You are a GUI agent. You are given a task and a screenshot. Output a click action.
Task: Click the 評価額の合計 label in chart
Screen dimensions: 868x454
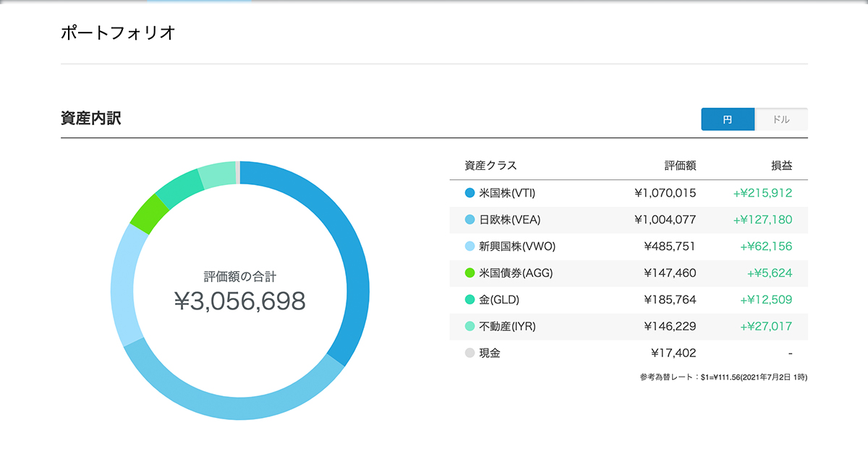240,276
